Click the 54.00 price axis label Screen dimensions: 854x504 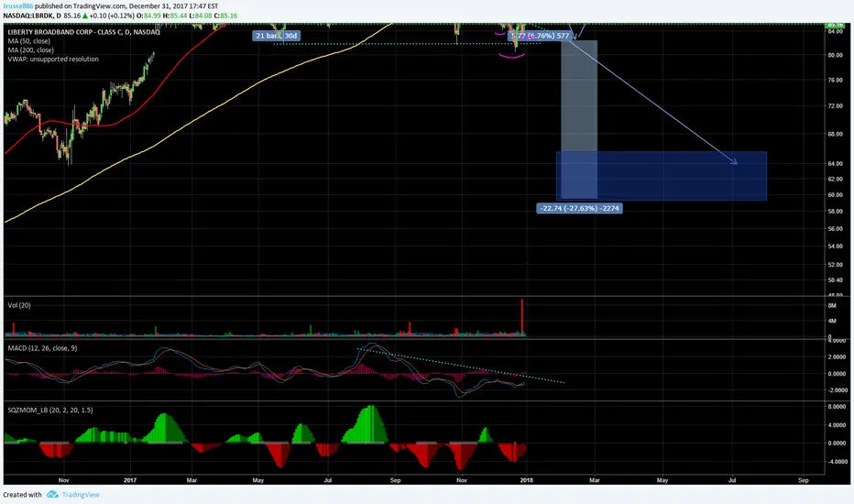[x=835, y=247]
